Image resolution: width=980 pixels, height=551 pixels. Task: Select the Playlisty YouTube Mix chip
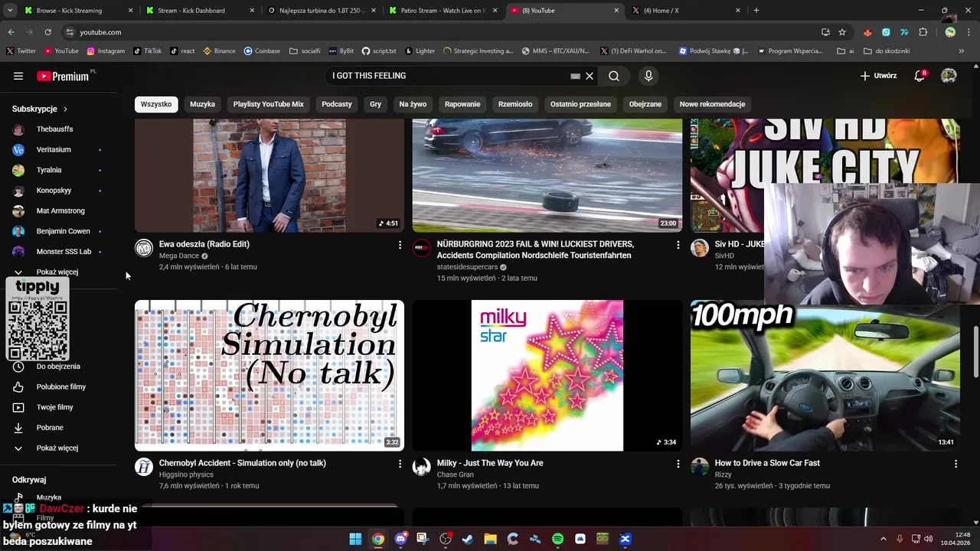click(x=269, y=104)
